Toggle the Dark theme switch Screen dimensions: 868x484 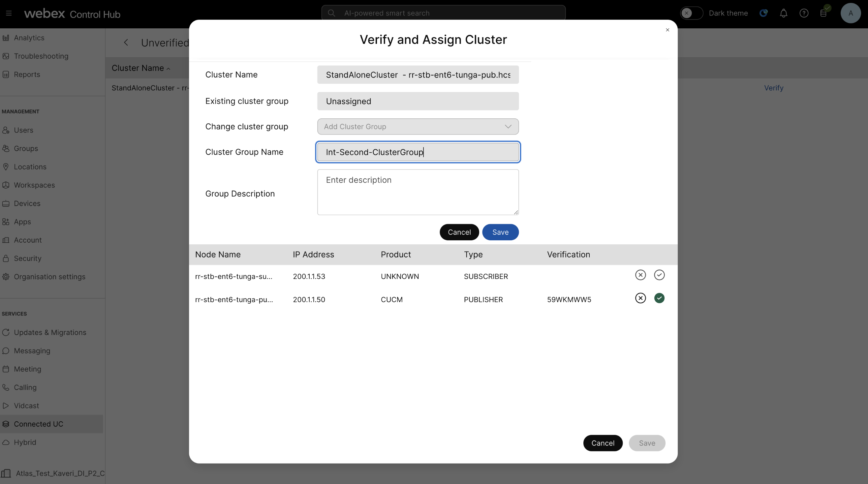coord(691,13)
